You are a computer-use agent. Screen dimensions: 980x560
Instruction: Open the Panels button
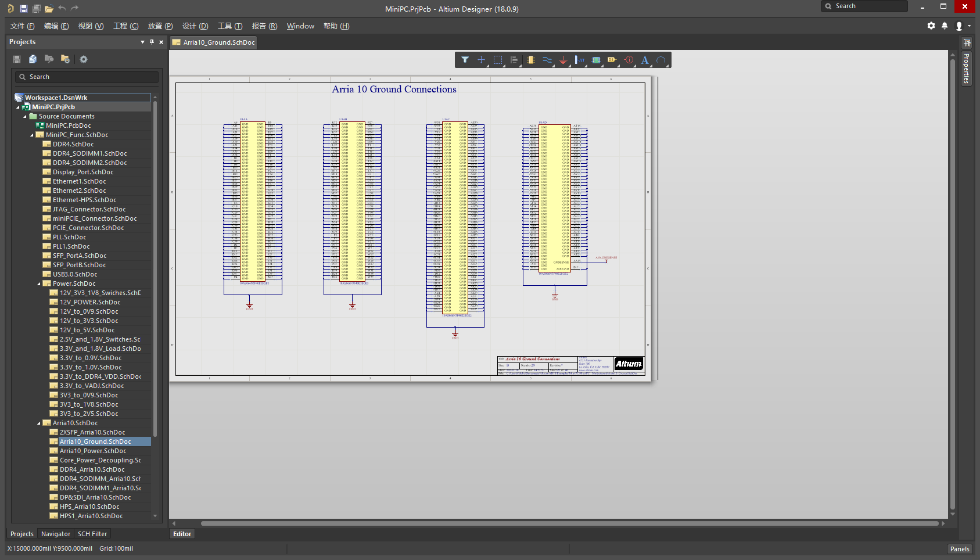pyautogui.click(x=960, y=549)
